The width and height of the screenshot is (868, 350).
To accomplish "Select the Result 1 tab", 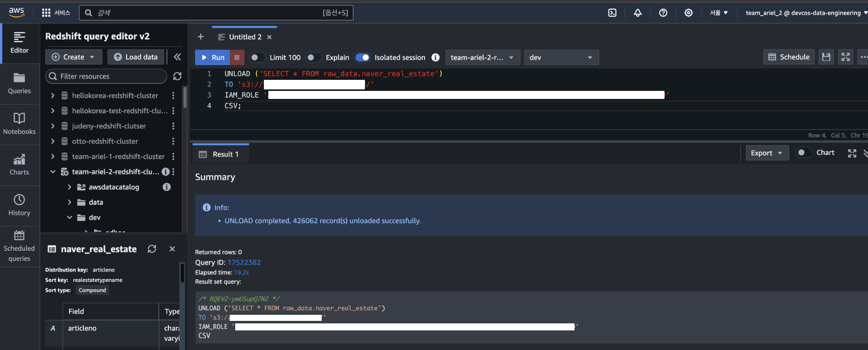I will [220, 154].
